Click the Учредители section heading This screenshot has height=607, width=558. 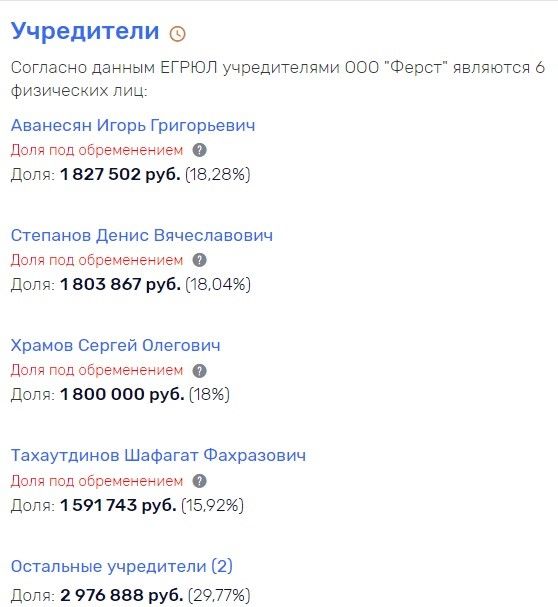coord(85,31)
